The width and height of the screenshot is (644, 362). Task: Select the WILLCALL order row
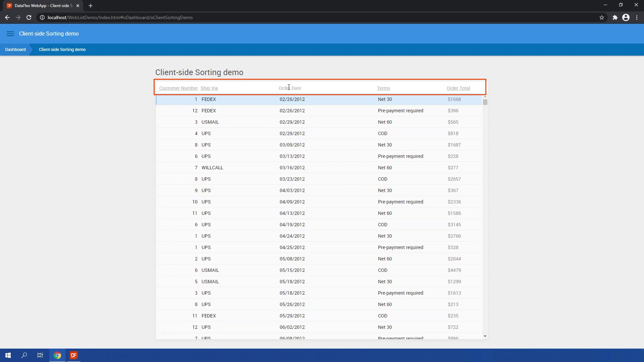(212, 168)
